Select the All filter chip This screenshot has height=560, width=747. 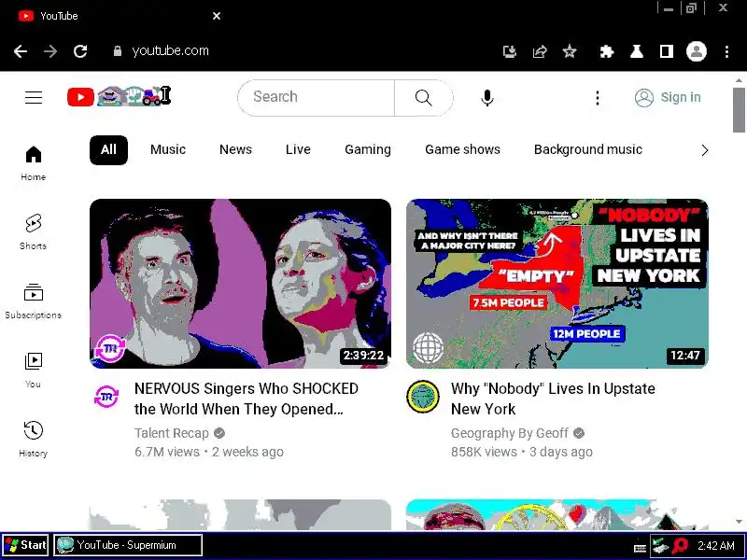point(108,150)
